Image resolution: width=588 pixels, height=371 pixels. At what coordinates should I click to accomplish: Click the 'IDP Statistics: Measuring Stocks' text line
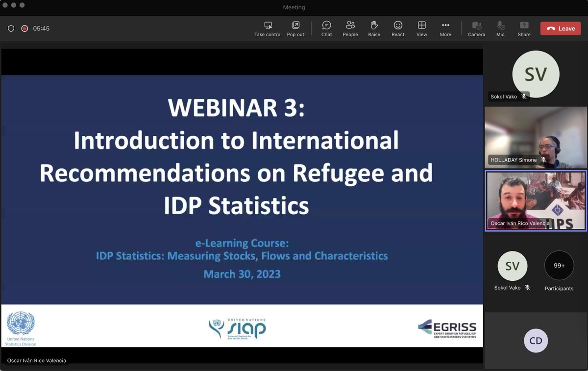pos(242,256)
